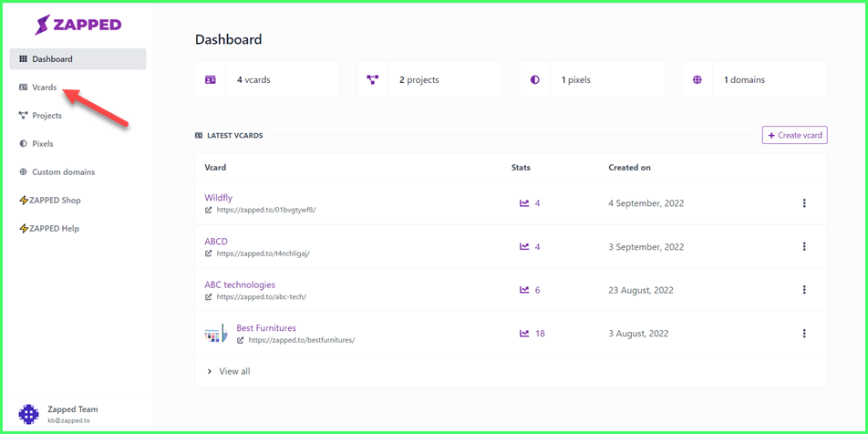Click Best Furnitures external link icon
Screen dimensions: 868x434
[x=241, y=340]
